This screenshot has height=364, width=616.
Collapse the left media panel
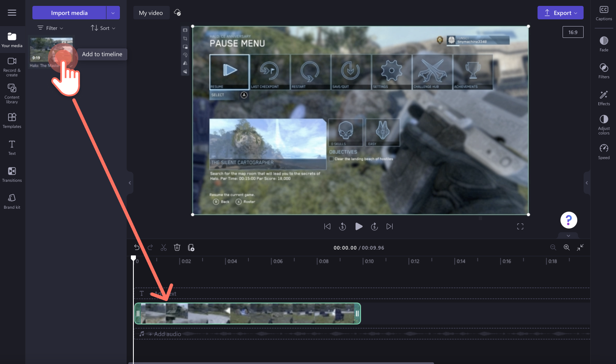coord(130,183)
